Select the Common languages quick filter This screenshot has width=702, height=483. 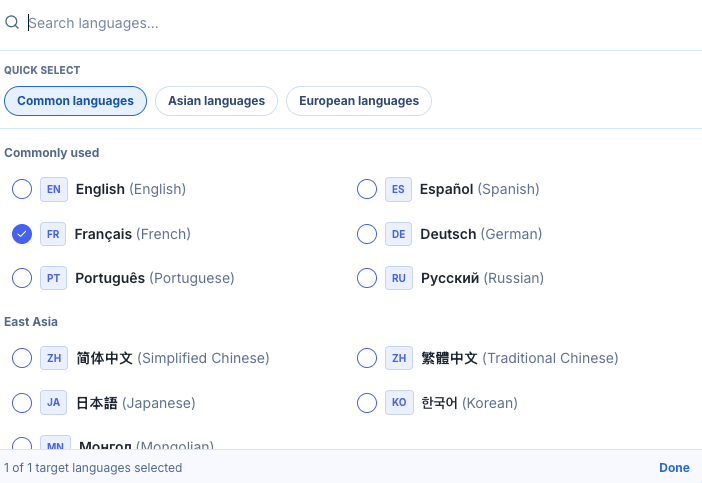pyautogui.click(x=75, y=101)
